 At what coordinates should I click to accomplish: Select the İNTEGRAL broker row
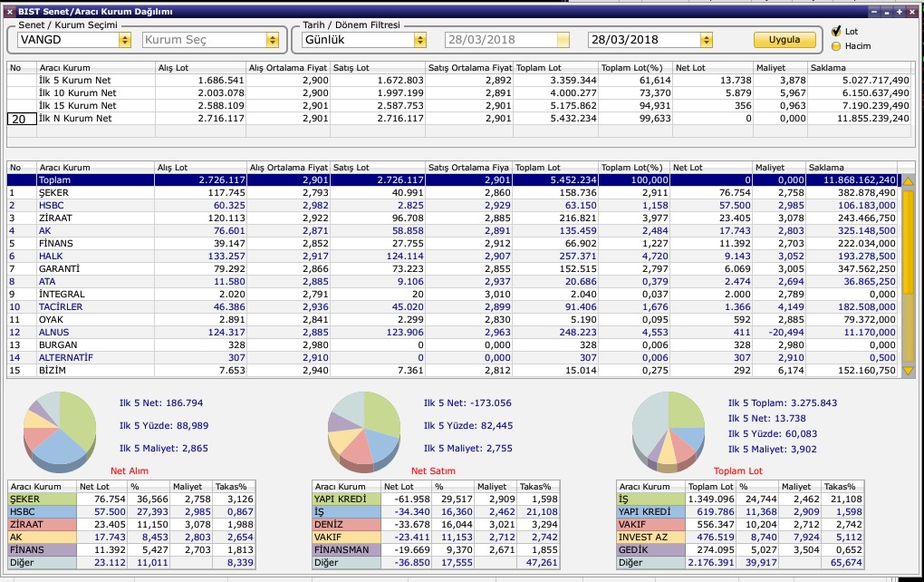[x=453, y=294]
